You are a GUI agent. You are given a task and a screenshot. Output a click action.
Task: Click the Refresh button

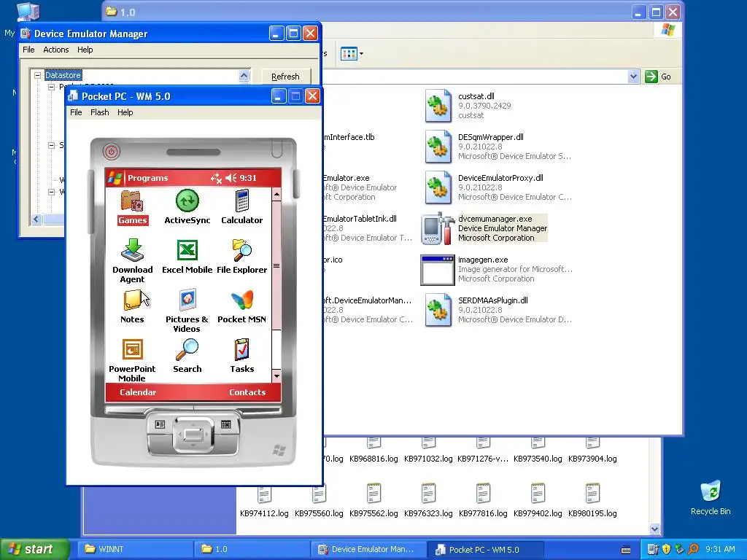coord(285,77)
